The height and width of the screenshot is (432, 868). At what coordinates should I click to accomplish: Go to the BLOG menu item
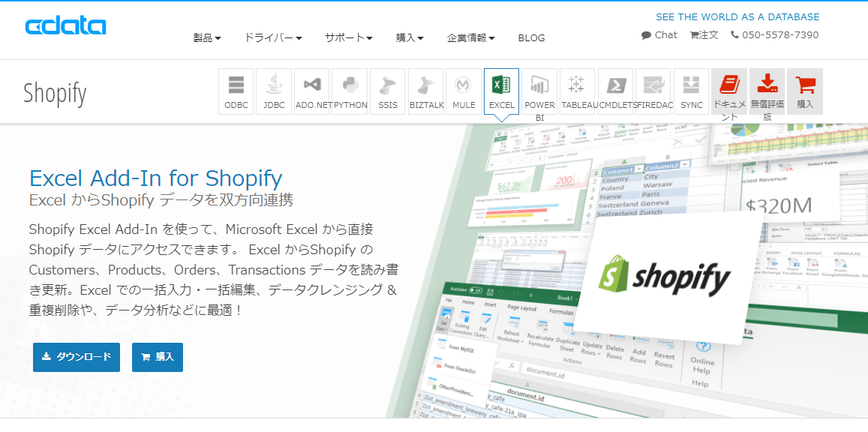pos(531,37)
